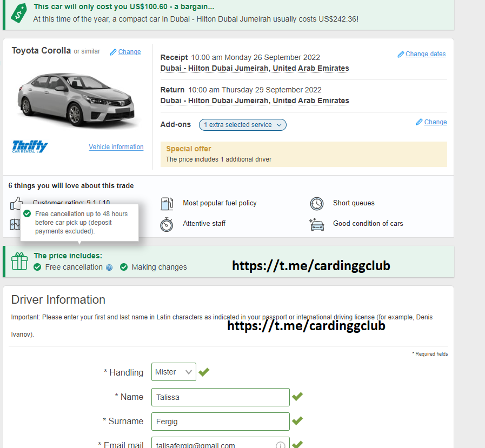The image size is (485, 448).
Task: Click into the Surname field containing Fergig
Action: (x=220, y=422)
